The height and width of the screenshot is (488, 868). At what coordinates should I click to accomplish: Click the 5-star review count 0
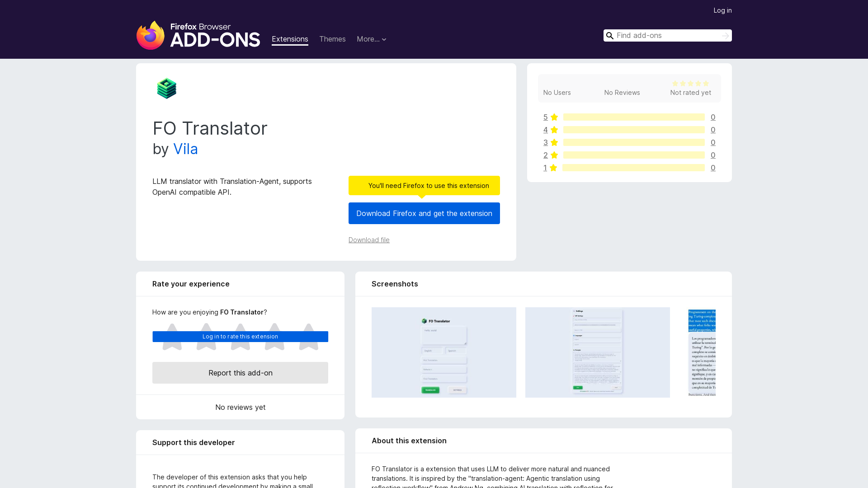(713, 117)
